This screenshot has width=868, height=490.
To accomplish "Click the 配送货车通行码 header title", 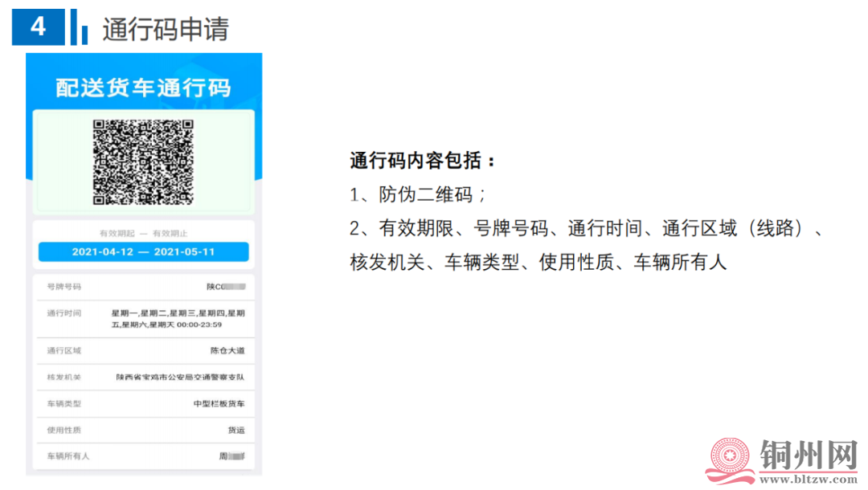I will coord(143,88).
